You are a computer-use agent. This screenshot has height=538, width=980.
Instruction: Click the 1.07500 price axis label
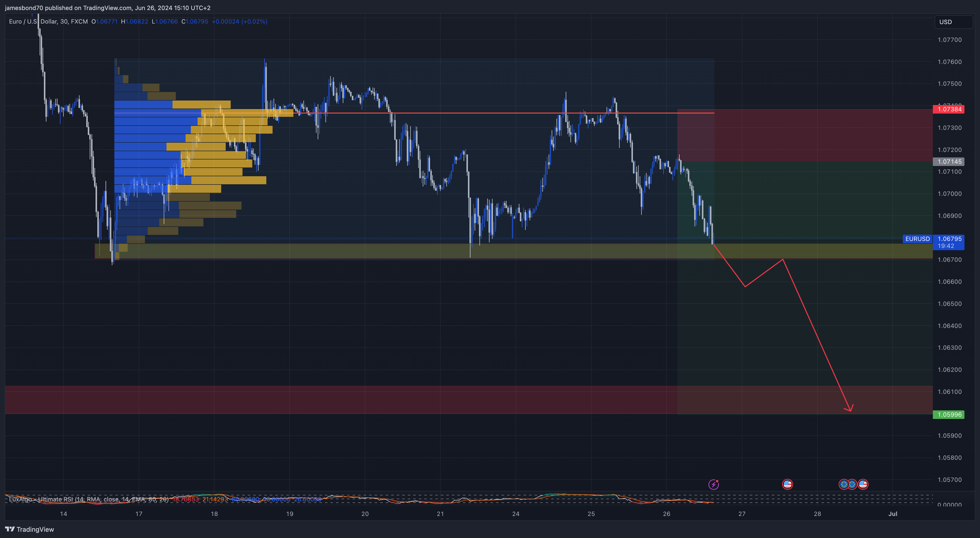(x=949, y=84)
